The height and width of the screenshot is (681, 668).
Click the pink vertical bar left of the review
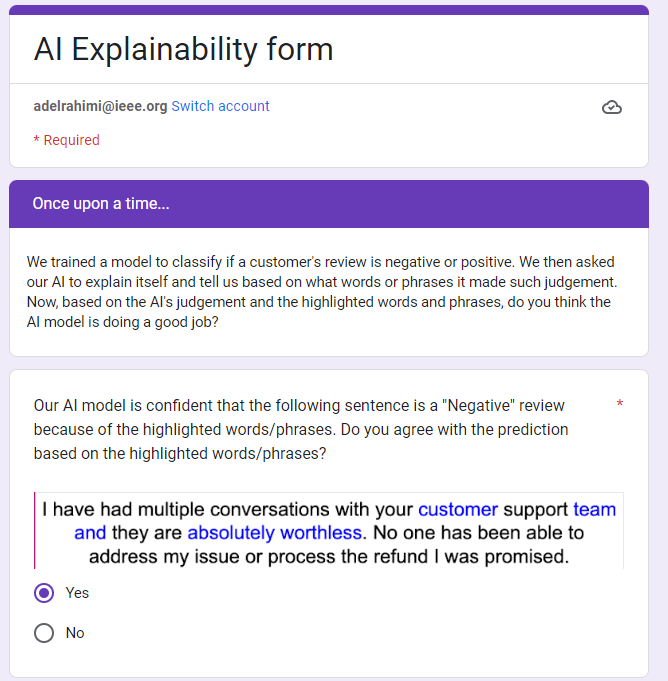pyautogui.click(x=35, y=530)
